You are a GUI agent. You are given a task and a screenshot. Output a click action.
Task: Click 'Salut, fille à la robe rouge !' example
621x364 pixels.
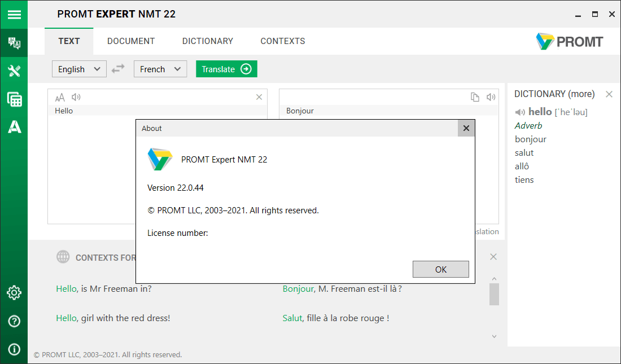tap(336, 318)
